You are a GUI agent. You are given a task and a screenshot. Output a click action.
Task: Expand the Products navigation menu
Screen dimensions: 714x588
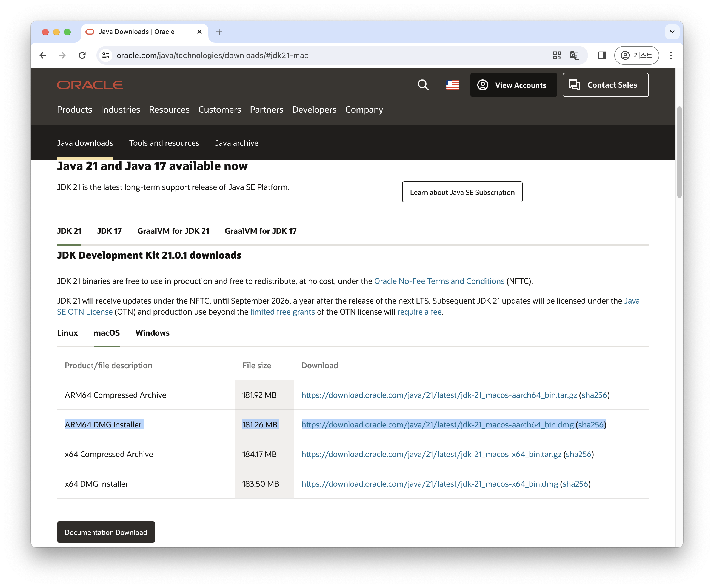click(75, 110)
